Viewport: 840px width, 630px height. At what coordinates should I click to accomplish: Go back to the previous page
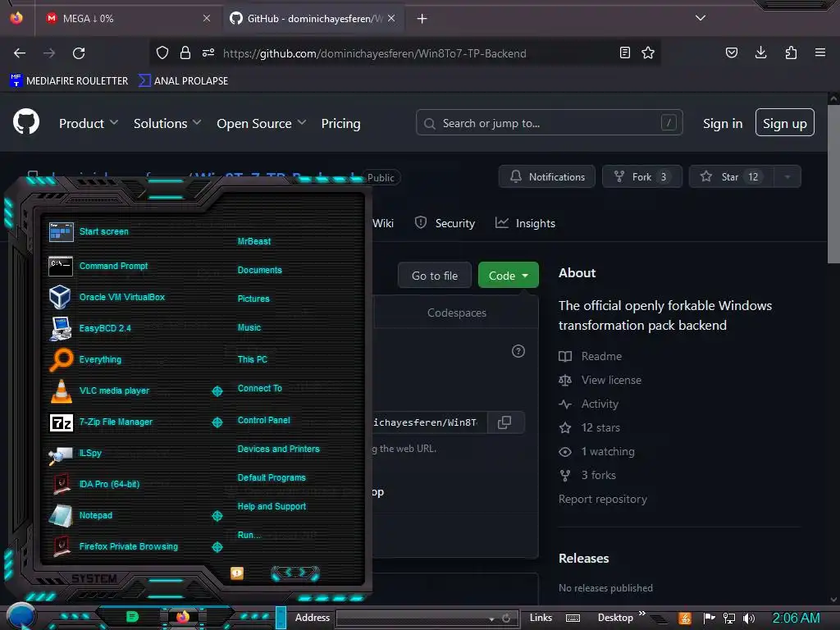point(20,53)
